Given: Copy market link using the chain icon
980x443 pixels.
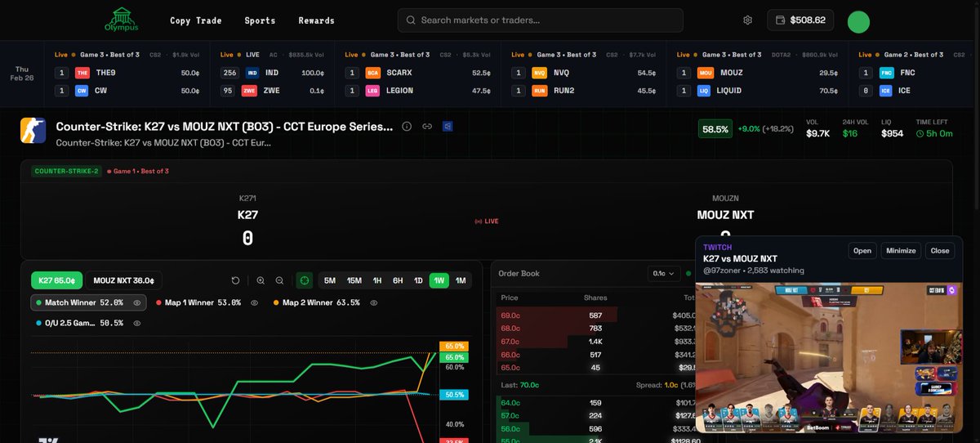Looking at the screenshot, I should 427,127.
